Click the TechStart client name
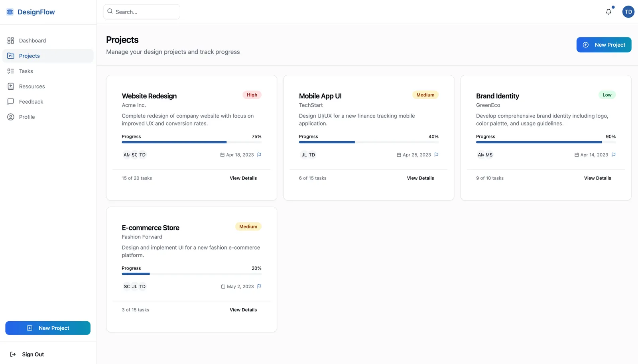The width and height of the screenshot is (638, 364). (311, 105)
